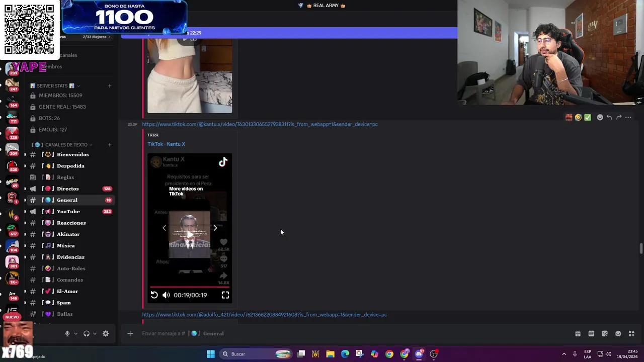
Task: React with the red face custom emoji
Action: pos(569,117)
